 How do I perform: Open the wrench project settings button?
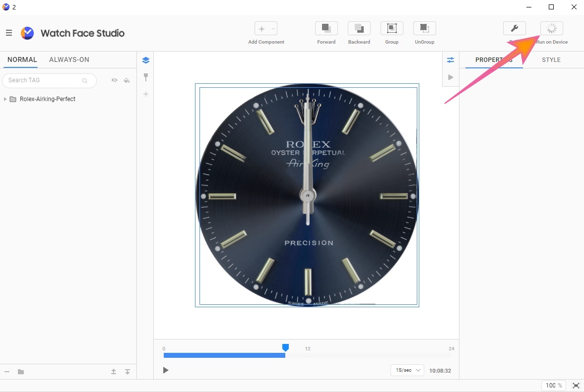[515, 29]
